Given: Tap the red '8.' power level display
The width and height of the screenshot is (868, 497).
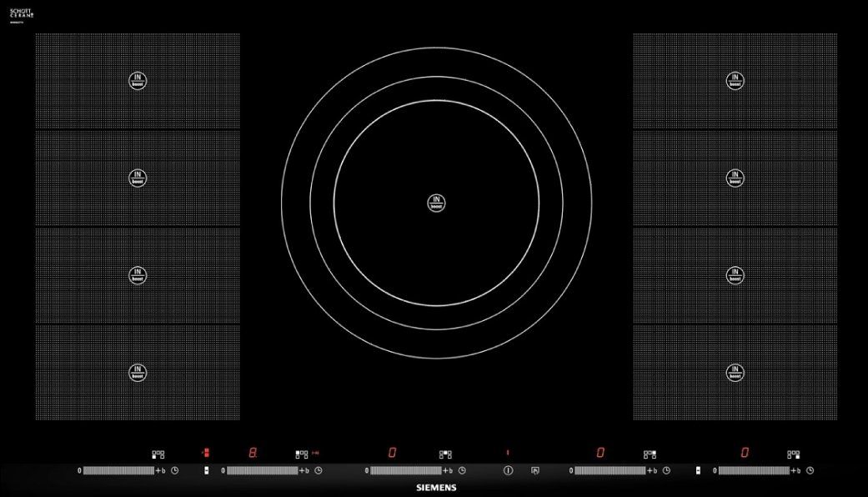Looking at the screenshot, I should pyautogui.click(x=253, y=453).
